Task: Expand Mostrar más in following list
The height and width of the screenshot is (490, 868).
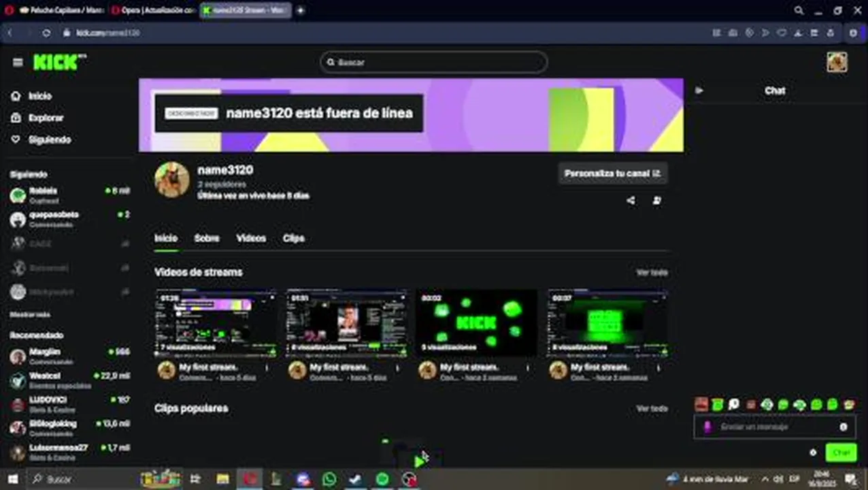Action: tap(30, 315)
